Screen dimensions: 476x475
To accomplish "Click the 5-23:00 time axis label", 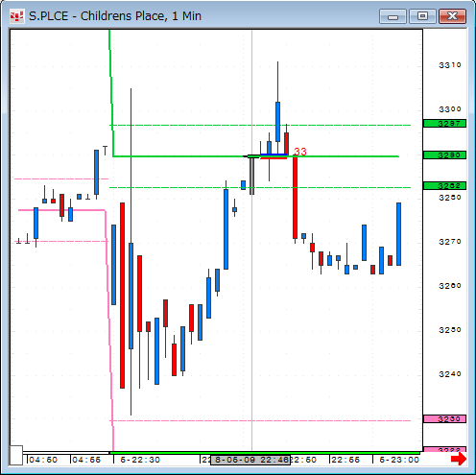I will (399, 460).
